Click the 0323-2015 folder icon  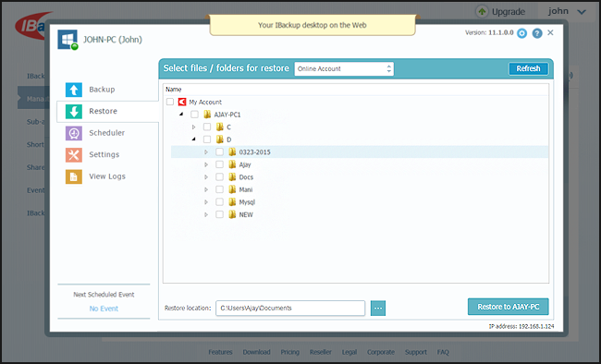232,152
